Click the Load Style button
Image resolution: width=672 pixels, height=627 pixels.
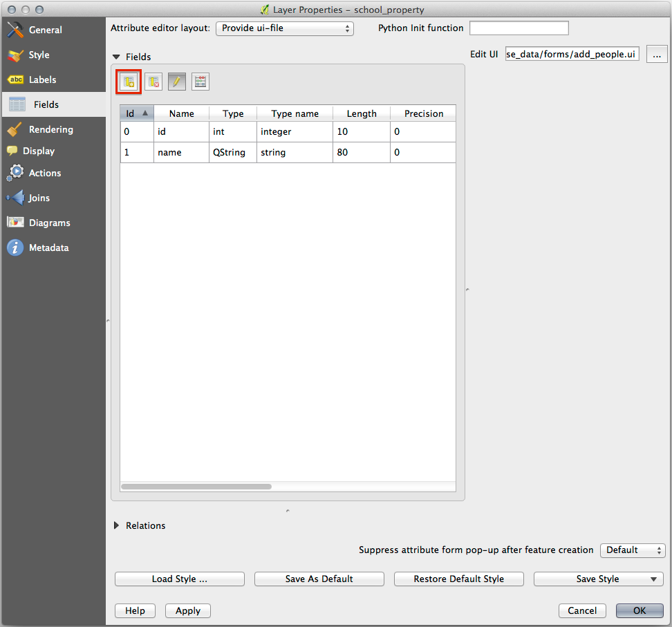(180, 579)
